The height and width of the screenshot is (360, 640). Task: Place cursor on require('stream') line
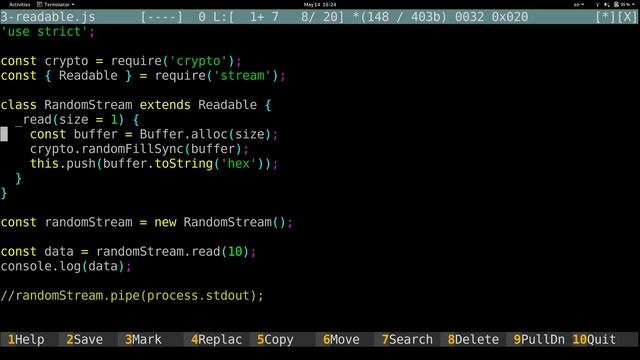[143, 76]
